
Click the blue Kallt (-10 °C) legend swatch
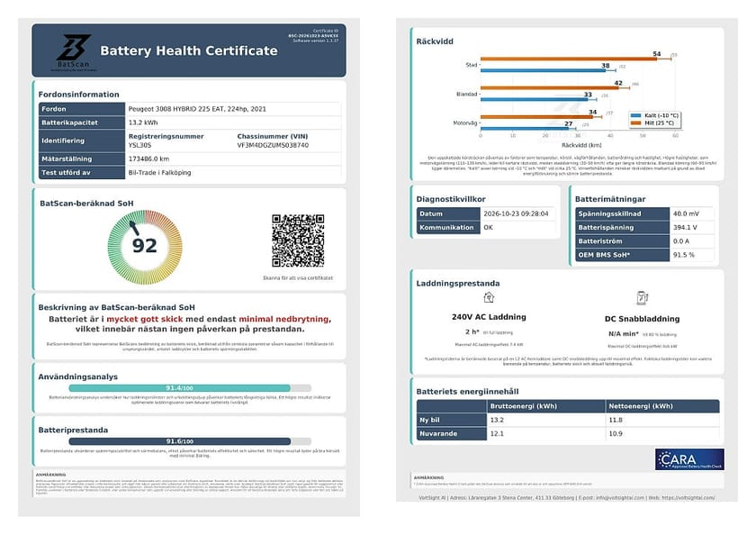pos(636,116)
